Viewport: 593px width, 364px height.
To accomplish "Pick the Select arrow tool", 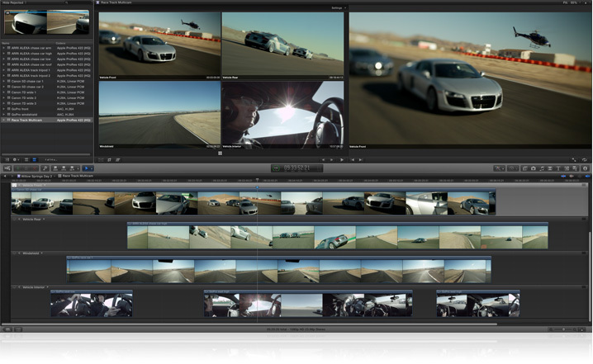I will pos(88,168).
